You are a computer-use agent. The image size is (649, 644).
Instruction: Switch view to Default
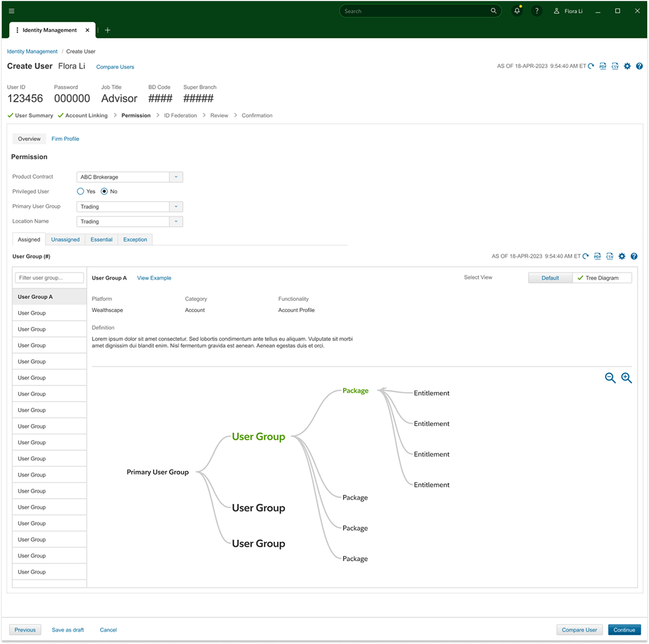[x=550, y=278]
